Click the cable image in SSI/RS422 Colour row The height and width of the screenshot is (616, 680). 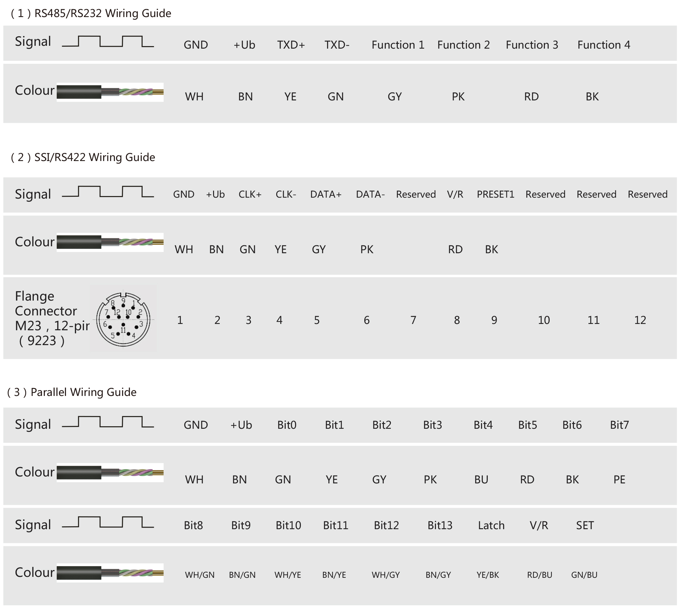110,242
